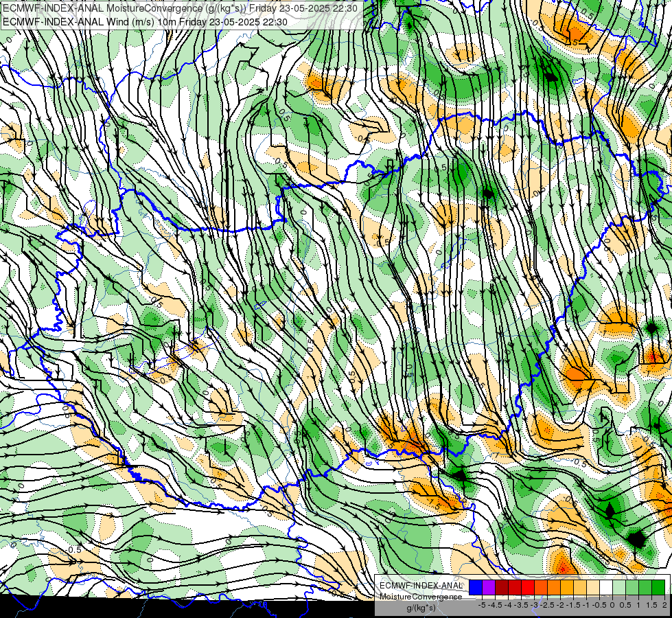
Task: Click the MoistureConvergence label in the legend
Action: click(421, 597)
